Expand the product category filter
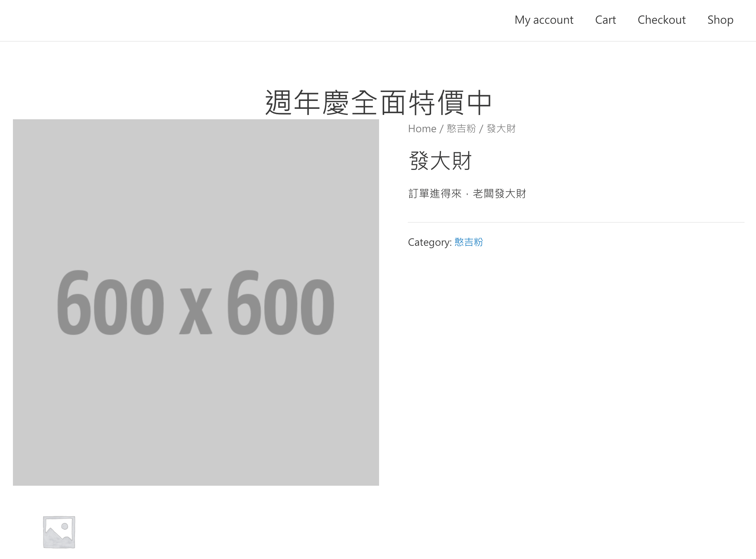This screenshot has width=756, height=559. [x=468, y=241]
